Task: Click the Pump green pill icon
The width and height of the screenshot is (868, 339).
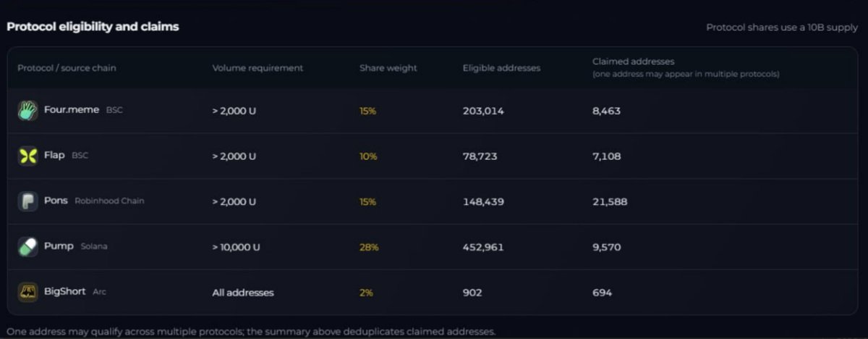Action: pyautogui.click(x=27, y=247)
